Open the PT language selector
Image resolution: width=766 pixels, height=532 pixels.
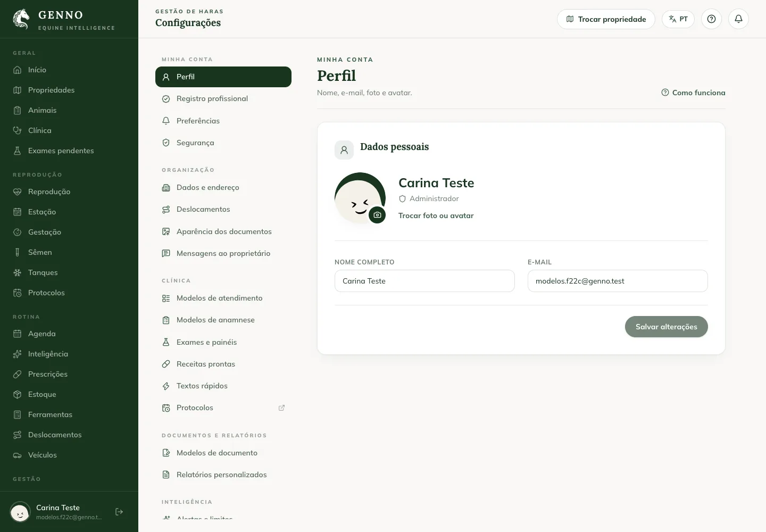(x=678, y=19)
